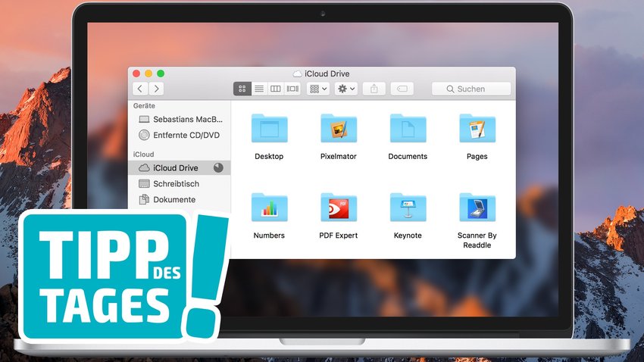Click the iCloud Drive sync progress indicator
This screenshot has height=362, width=644.
coord(218,167)
